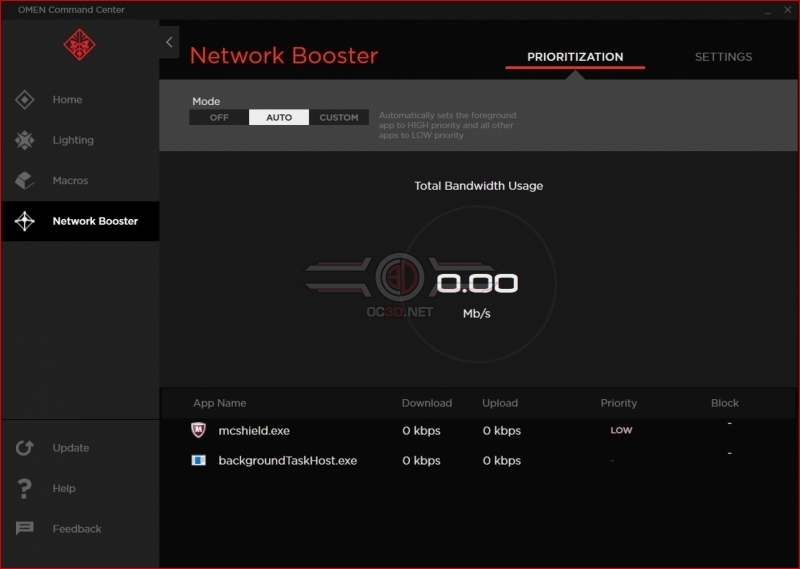Click the Block dash for backgroundTaskHost.exe
The height and width of the screenshot is (569, 800).
pos(730,453)
